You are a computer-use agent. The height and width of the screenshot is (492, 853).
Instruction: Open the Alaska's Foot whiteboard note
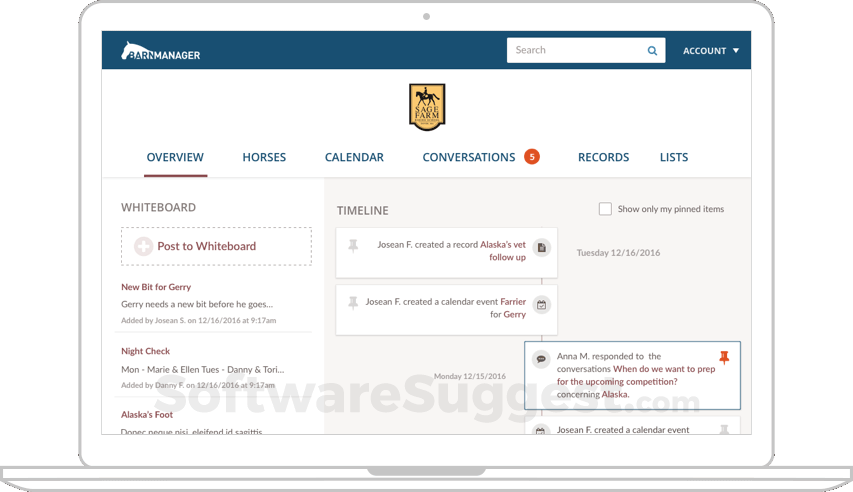[x=147, y=415]
